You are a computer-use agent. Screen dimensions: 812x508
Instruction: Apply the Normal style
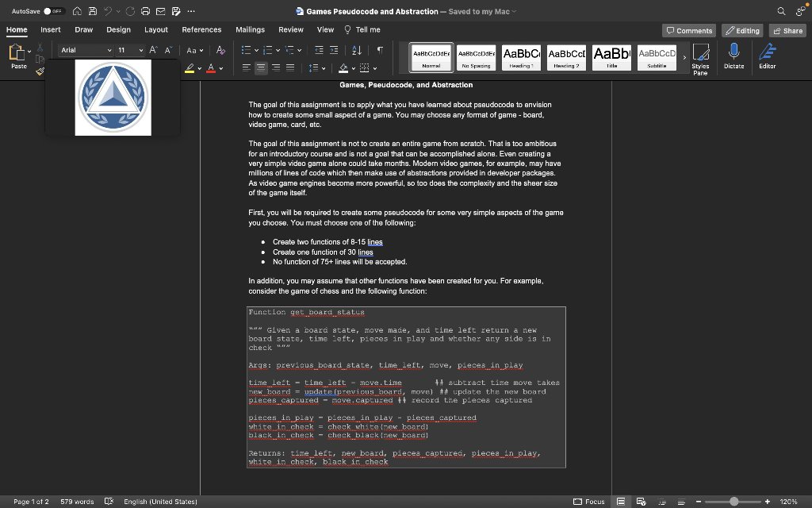[431, 57]
